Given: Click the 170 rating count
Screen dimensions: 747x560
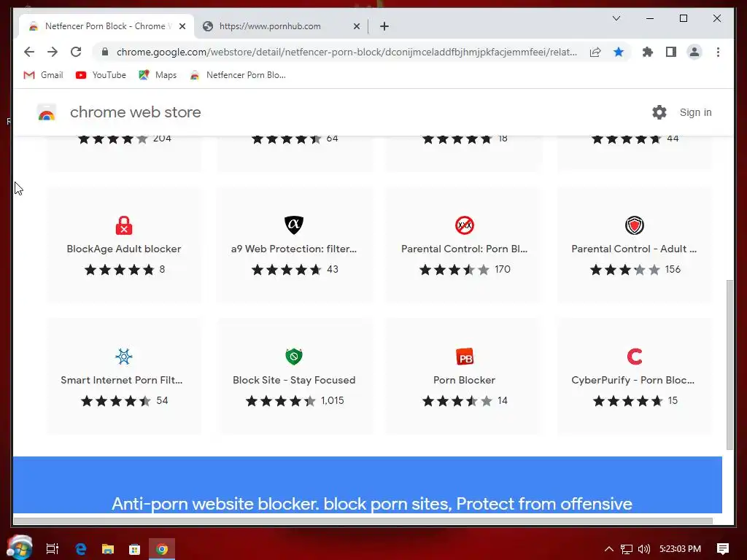Looking at the screenshot, I should (x=502, y=269).
